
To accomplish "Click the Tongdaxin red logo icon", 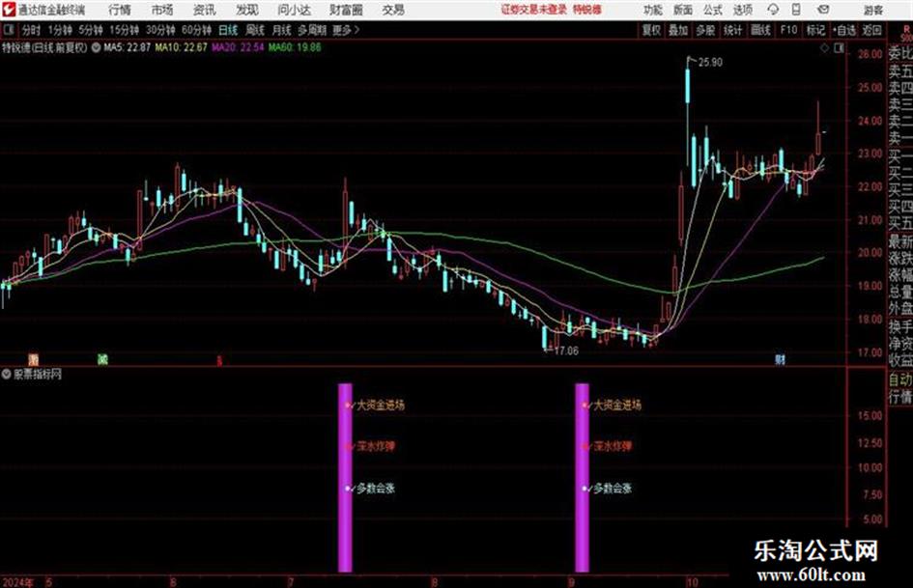I will point(9,10).
